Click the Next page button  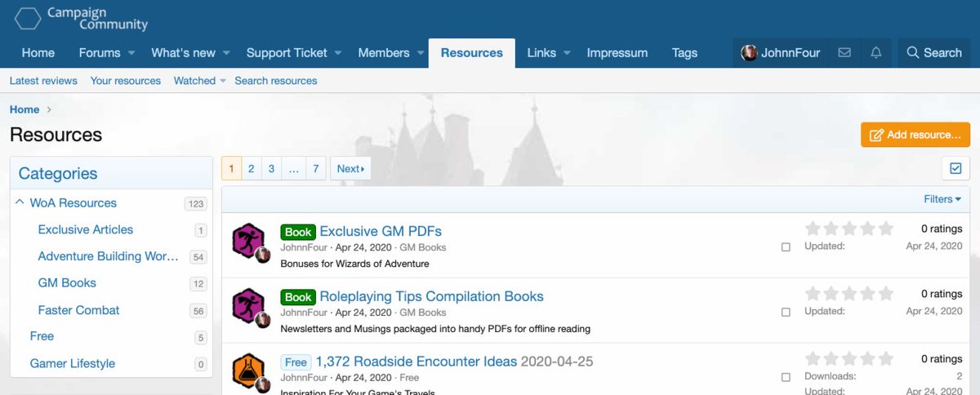[350, 169]
